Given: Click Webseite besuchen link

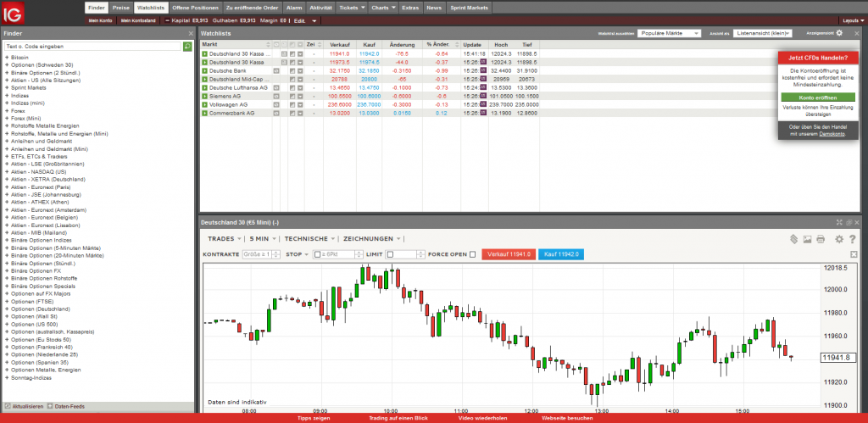Looking at the screenshot, I should (x=567, y=418).
